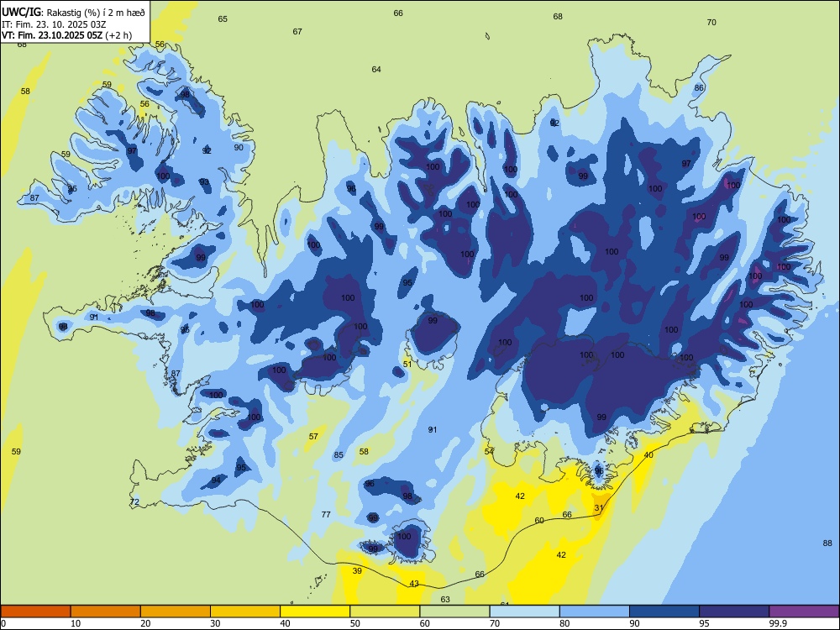
Task: Click the map value '63' near the bottom edge
Action: (x=445, y=600)
